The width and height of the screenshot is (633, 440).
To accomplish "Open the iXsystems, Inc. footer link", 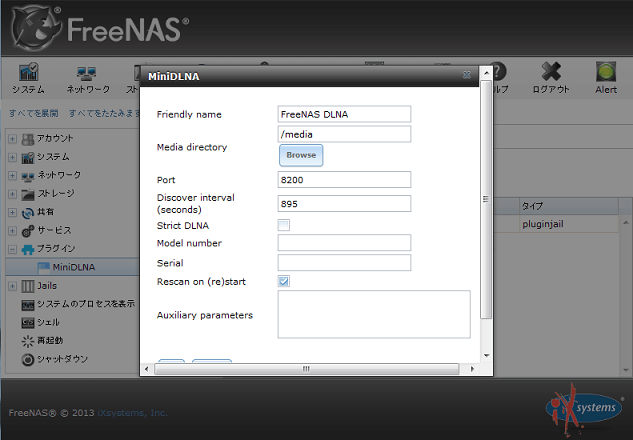I will click(x=132, y=413).
